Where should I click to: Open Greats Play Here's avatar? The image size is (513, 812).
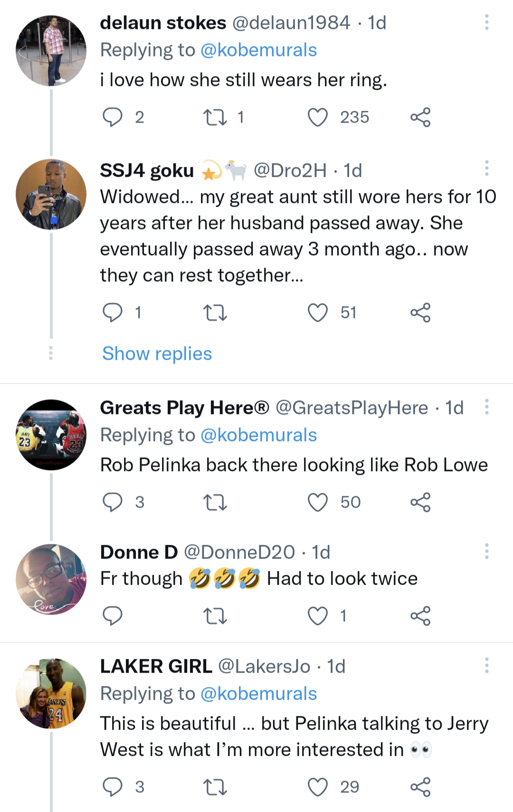point(51,435)
